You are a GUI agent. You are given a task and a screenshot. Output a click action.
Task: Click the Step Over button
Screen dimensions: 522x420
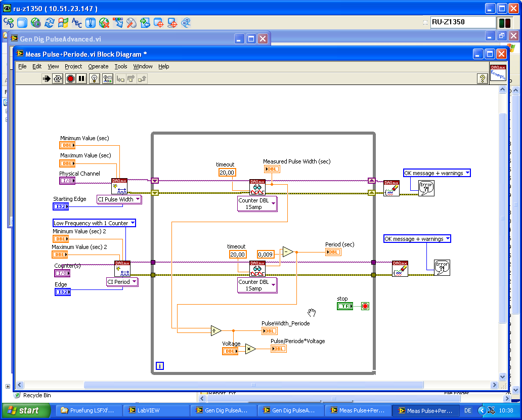tap(131, 79)
